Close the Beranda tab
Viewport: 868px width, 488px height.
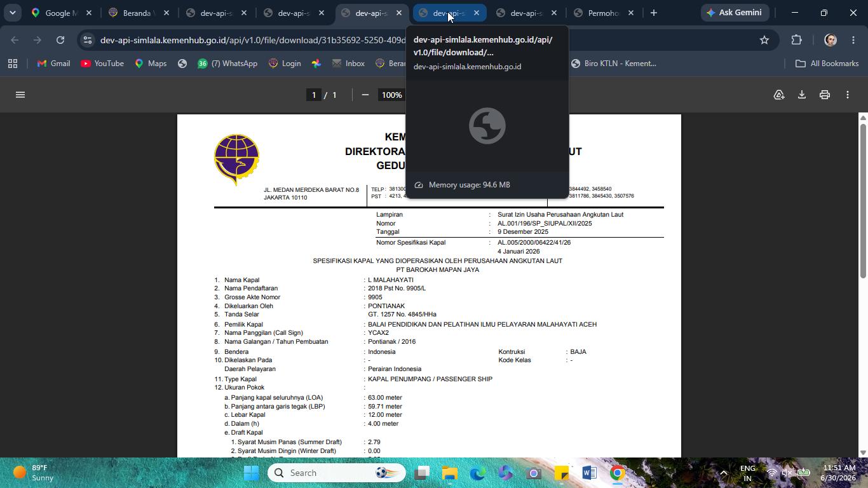click(166, 13)
